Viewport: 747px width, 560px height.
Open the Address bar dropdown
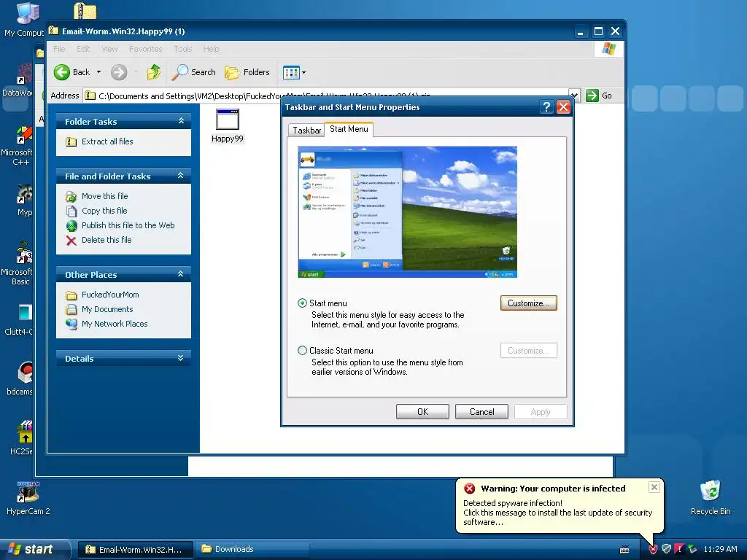pos(575,96)
